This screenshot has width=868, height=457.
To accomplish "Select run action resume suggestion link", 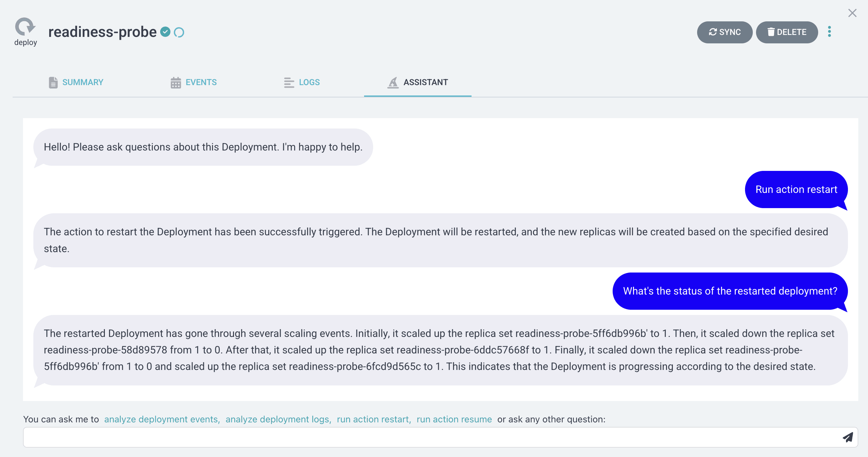I will click(454, 419).
